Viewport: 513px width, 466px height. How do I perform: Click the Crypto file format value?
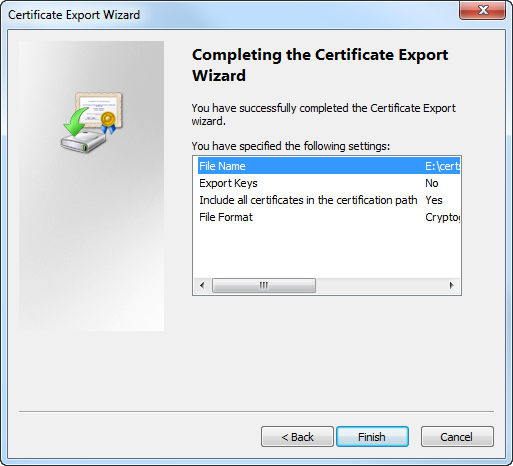coord(443,217)
